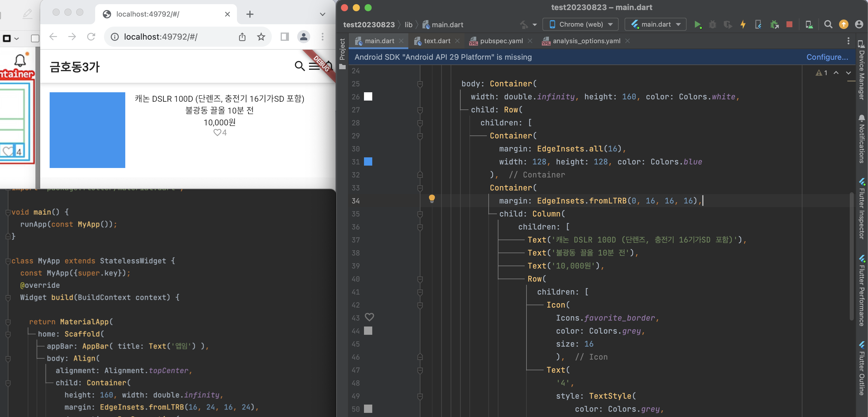This screenshot has width=868, height=417.
Task: Run main.dart with the green play button
Action: 697,25
